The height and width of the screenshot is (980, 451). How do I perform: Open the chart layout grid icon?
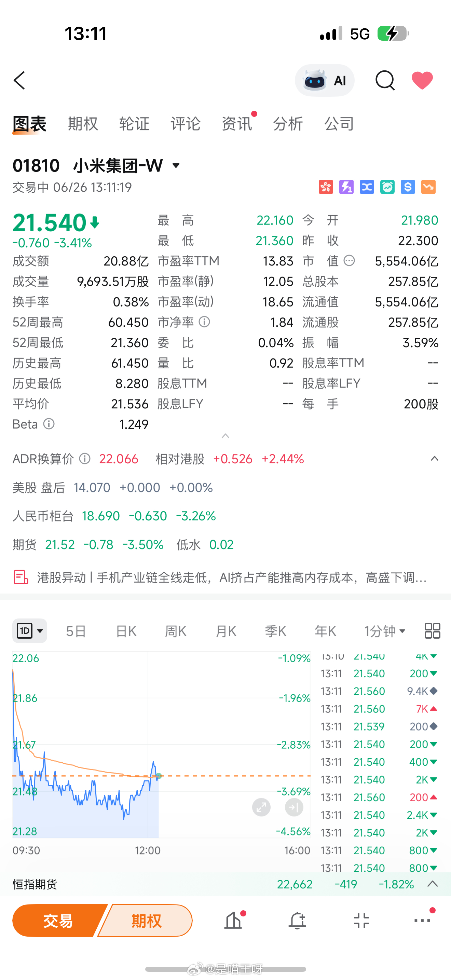[432, 631]
